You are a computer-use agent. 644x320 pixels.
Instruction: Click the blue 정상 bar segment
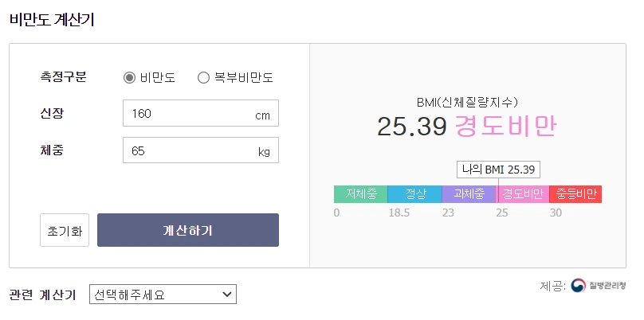click(414, 194)
